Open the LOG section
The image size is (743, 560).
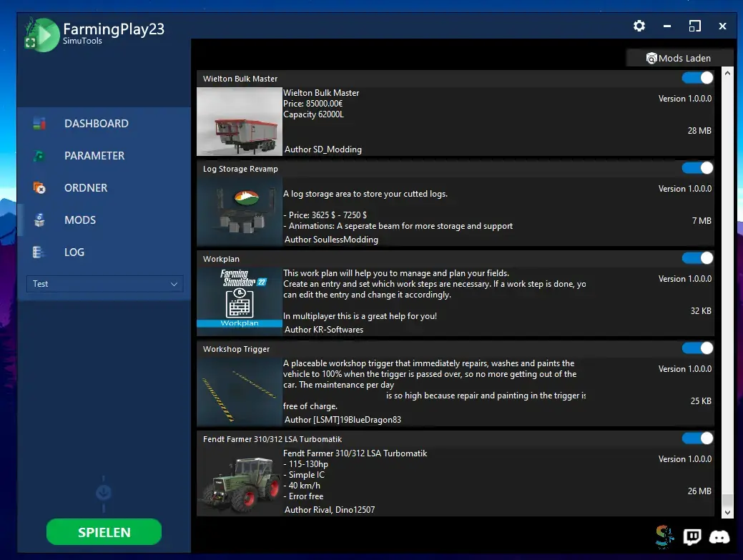pos(74,252)
